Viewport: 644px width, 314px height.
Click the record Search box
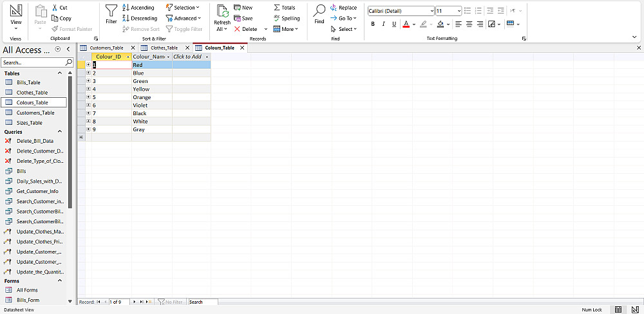[x=203, y=302]
